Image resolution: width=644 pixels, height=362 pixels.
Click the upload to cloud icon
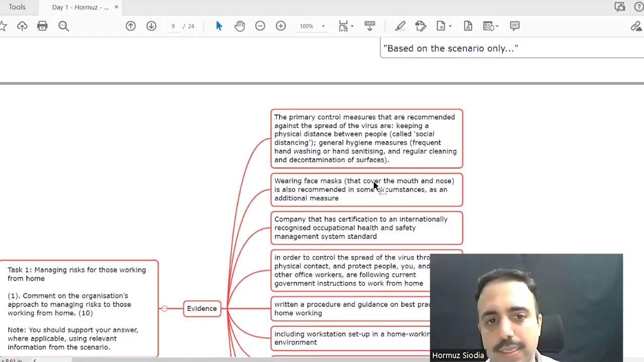(22, 26)
